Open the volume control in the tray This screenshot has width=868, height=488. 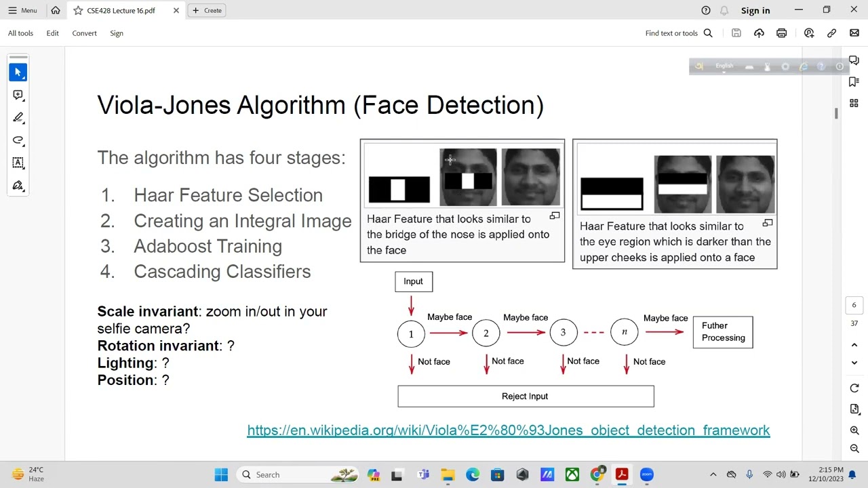(x=781, y=474)
